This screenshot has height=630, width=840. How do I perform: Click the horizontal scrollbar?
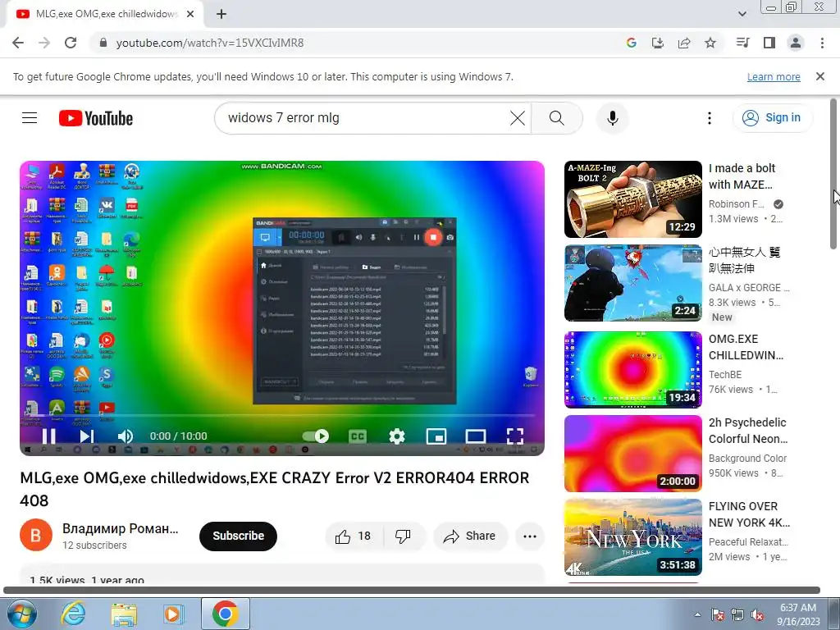412,590
